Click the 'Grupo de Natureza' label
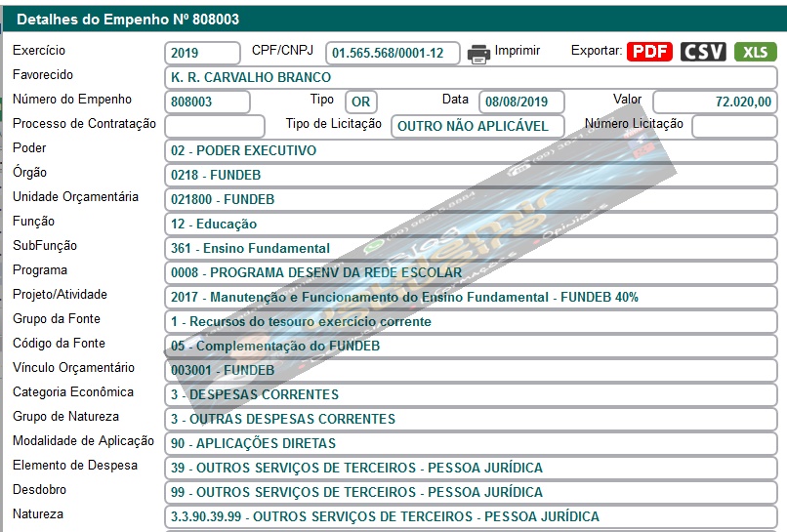 (x=65, y=417)
